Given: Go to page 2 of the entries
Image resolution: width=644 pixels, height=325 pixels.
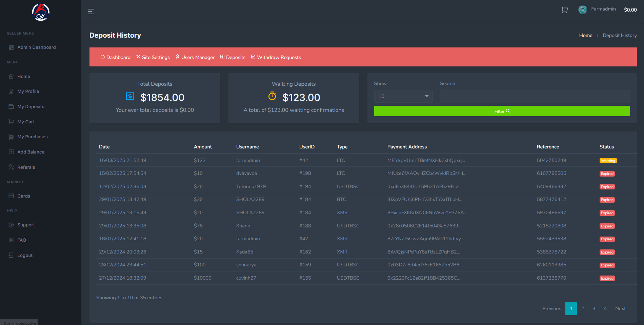Looking at the screenshot, I should click(x=582, y=309).
